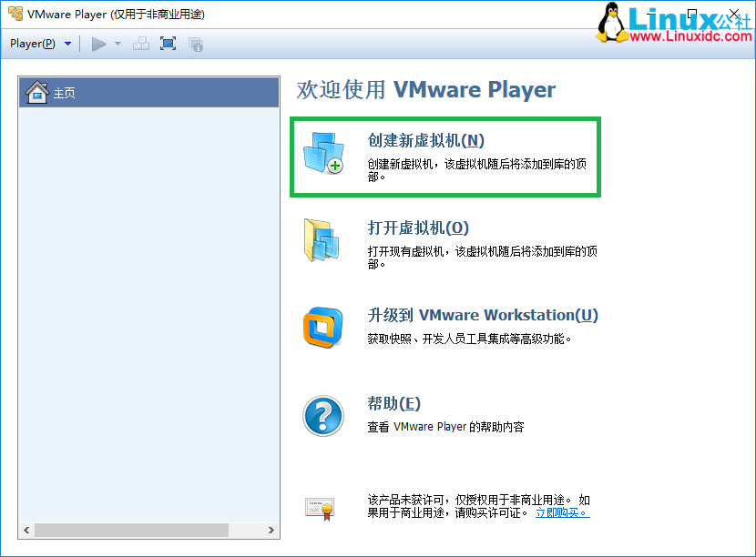Click the 创建新虚拟机(N) heading
This screenshot has width=756, height=557.
tap(425, 140)
